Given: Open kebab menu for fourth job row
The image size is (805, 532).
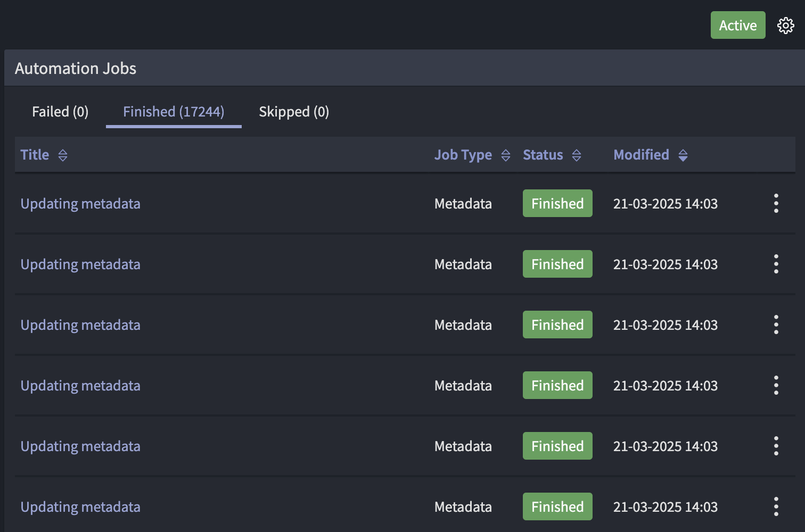Looking at the screenshot, I should pyautogui.click(x=776, y=385).
